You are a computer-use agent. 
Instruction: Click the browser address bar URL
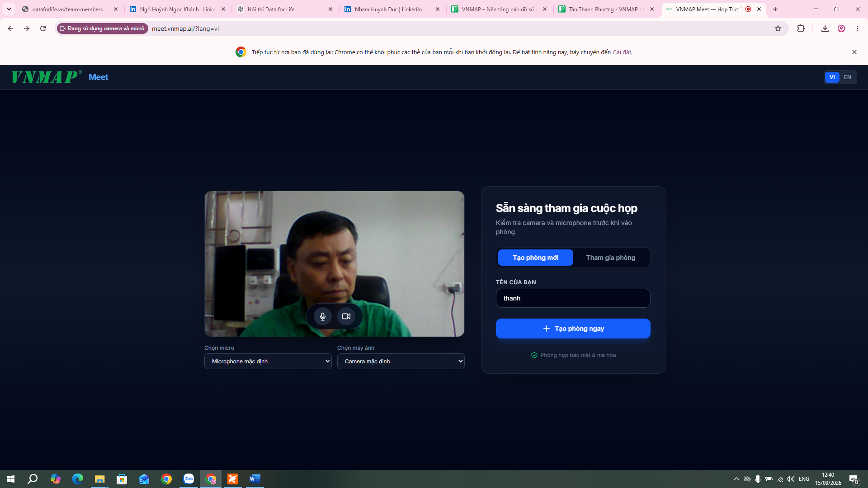coord(185,28)
